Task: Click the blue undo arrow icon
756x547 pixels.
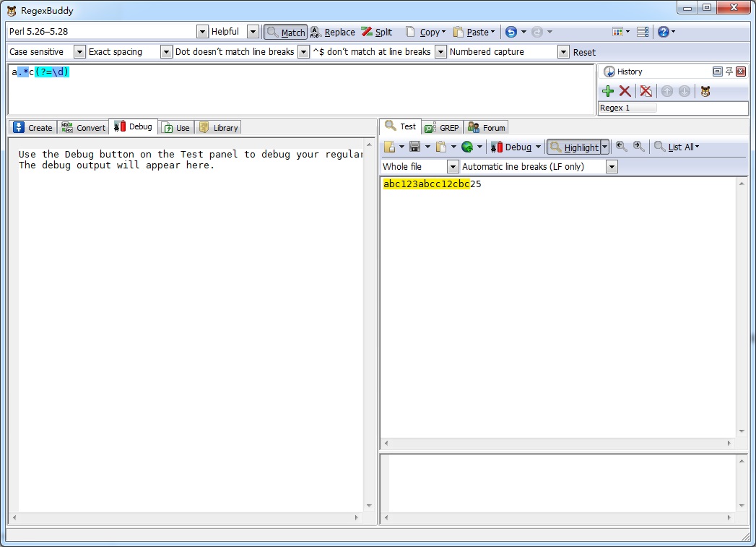Action: (x=511, y=32)
